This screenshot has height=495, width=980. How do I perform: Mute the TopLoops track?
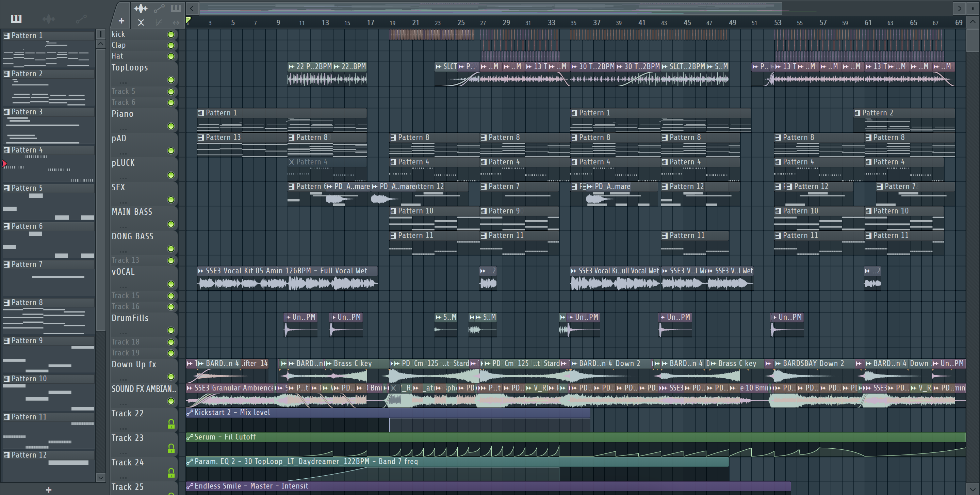[171, 80]
